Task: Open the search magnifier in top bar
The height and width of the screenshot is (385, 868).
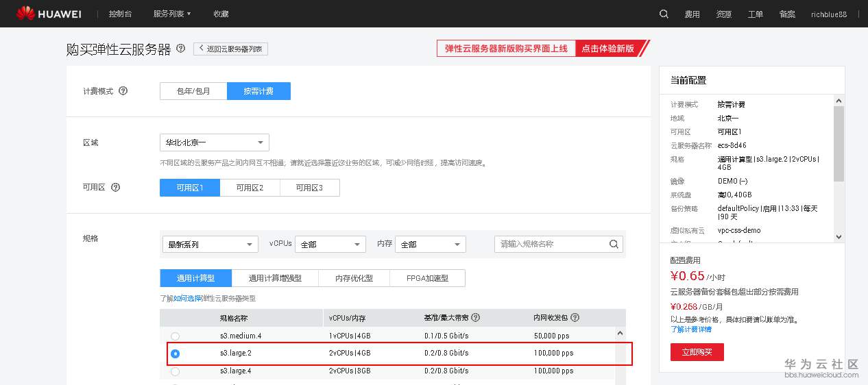Action: coord(664,14)
